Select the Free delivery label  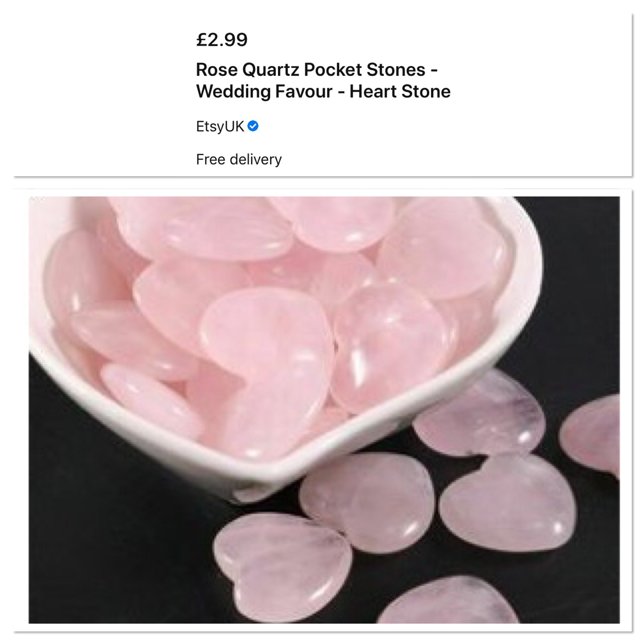point(239,159)
